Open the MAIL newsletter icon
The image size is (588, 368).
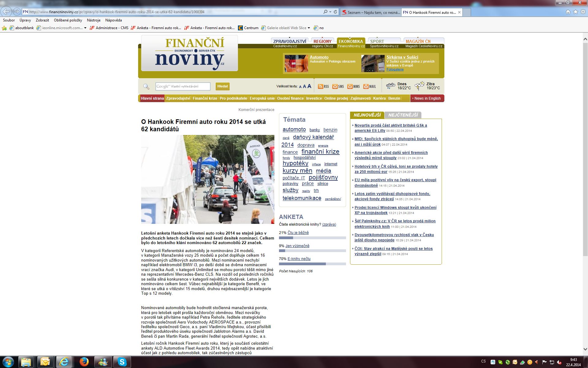tap(370, 86)
